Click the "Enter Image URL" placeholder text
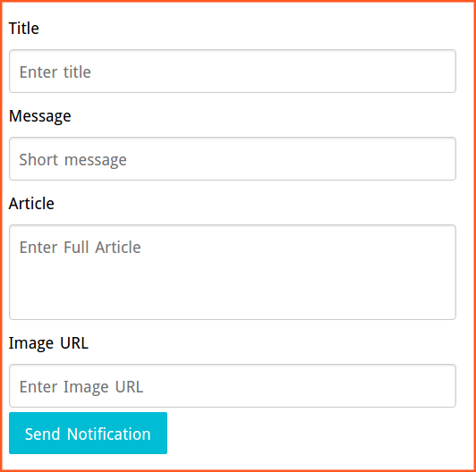476x472 pixels. [x=81, y=387]
